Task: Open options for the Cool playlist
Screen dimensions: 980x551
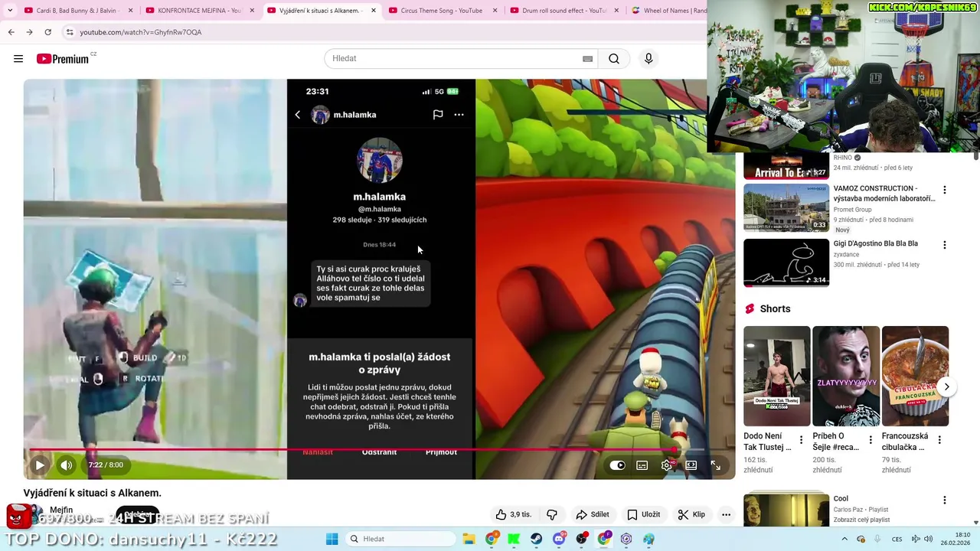Action: [x=944, y=500]
